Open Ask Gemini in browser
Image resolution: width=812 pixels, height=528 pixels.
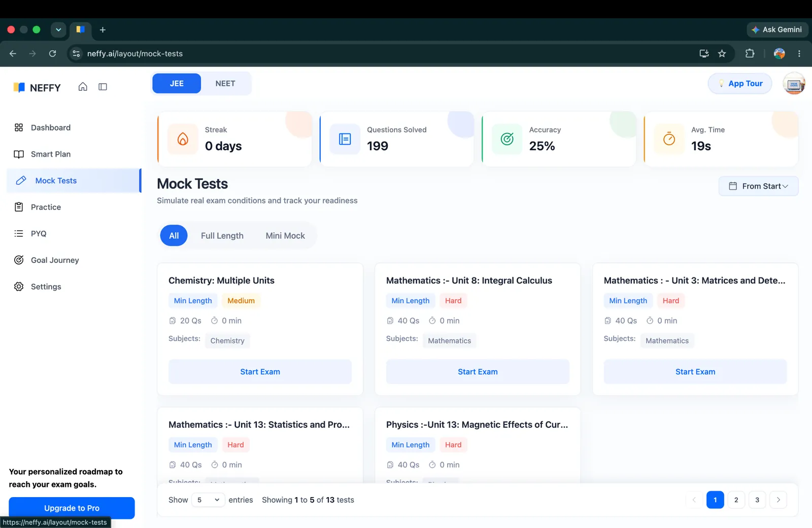(777, 29)
